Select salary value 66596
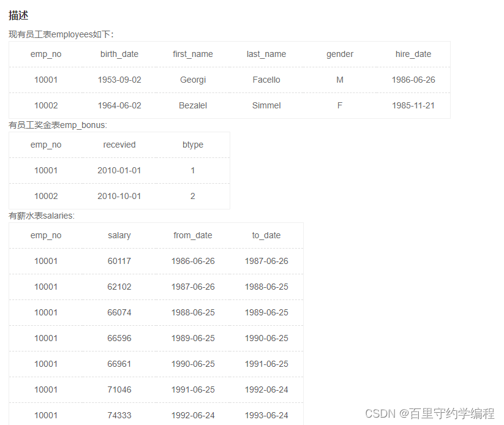The image size is (504, 425). [x=119, y=338]
